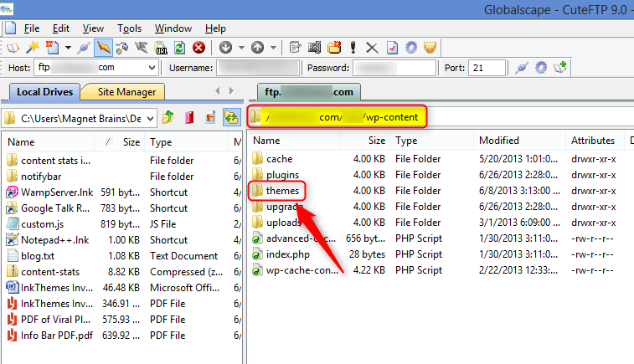Image resolution: width=634 pixels, height=364 pixels.
Task: Click the local Up one folder icon
Action: coord(168,117)
